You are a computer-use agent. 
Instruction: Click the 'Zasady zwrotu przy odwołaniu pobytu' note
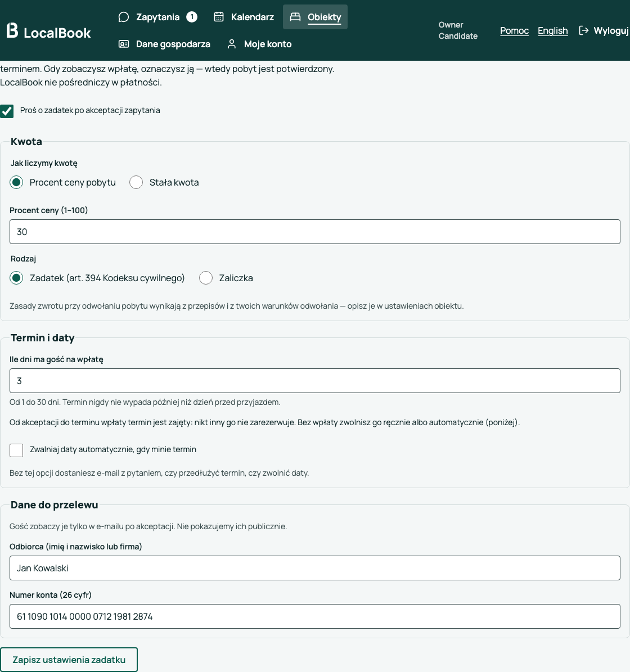pyautogui.click(x=237, y=306)
